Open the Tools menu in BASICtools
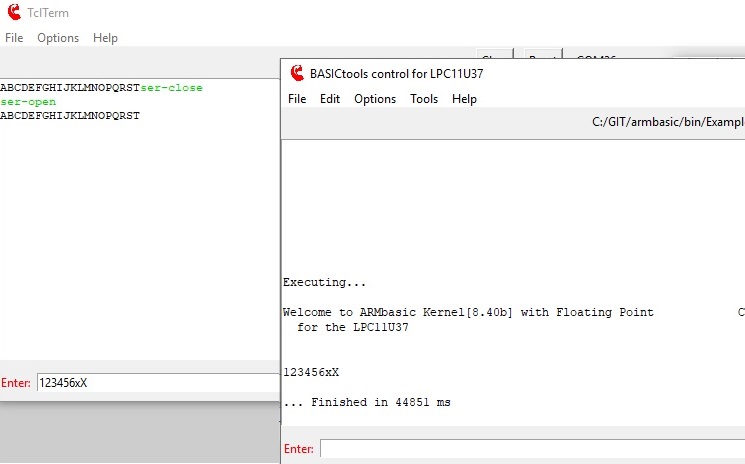Image resolution: width=745 pixels, height=464 pixels. click(x=424, y=99)
